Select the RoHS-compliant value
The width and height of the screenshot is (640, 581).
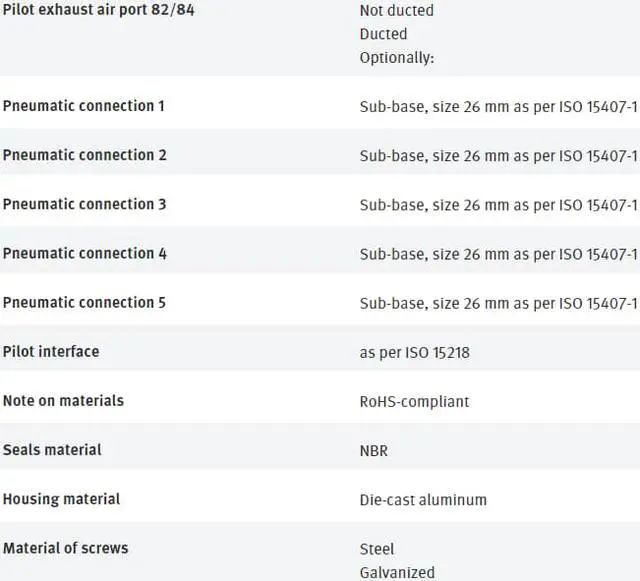coord(414,401)
